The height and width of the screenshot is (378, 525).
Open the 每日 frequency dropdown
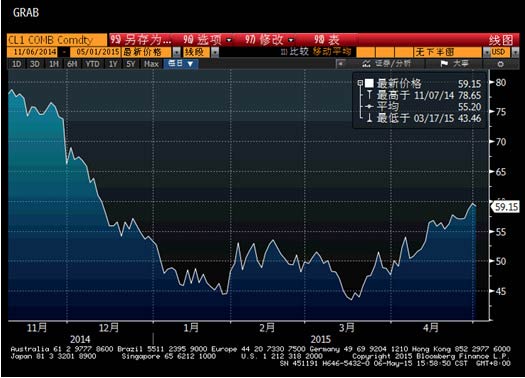181,64
